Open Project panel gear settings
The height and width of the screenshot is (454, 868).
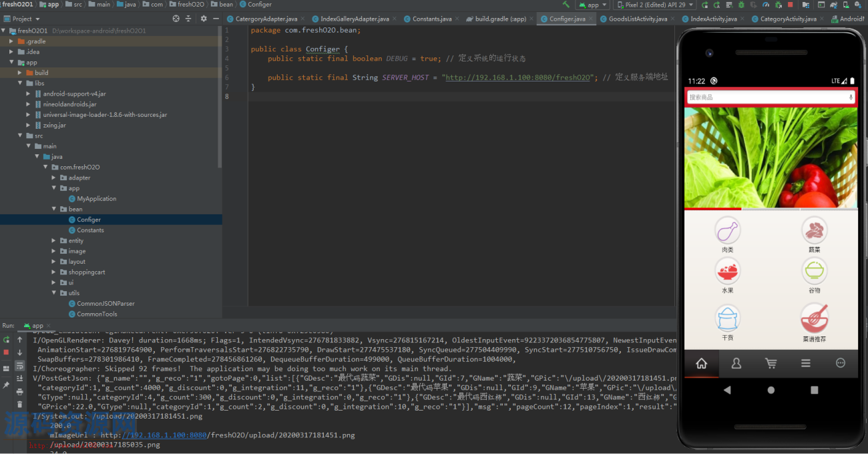[204, 19]
